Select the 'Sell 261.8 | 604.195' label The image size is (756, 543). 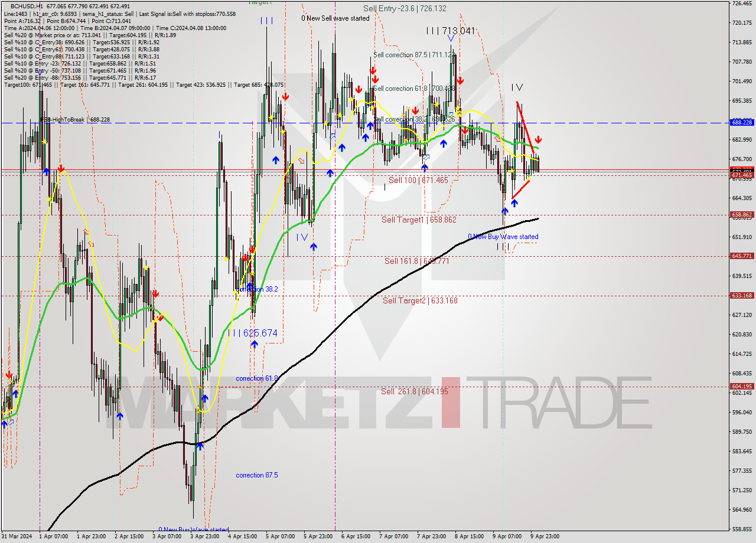point(414,391)
